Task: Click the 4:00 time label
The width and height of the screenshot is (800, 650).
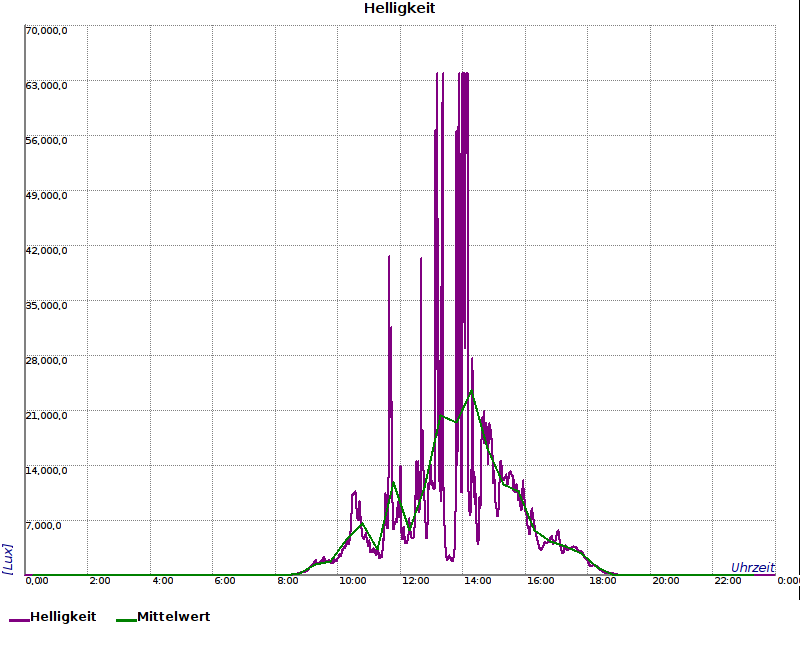Action: coord(163,581)
